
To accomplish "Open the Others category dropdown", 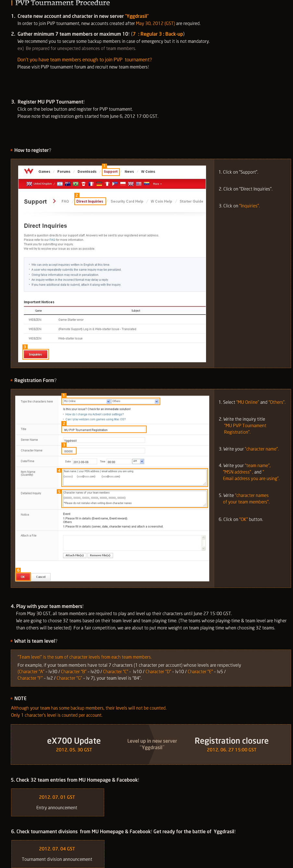I will (135, 401).
